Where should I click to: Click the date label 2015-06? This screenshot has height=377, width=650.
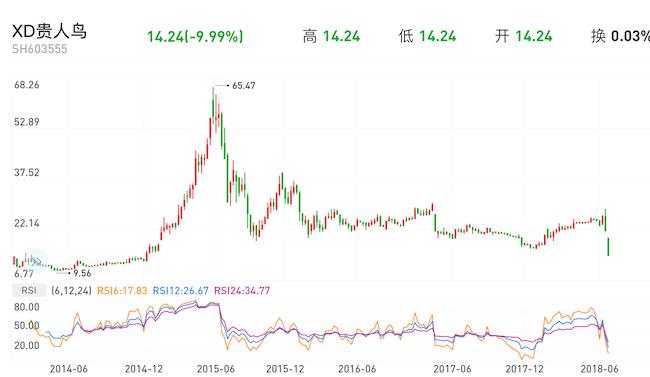point(216,369)
